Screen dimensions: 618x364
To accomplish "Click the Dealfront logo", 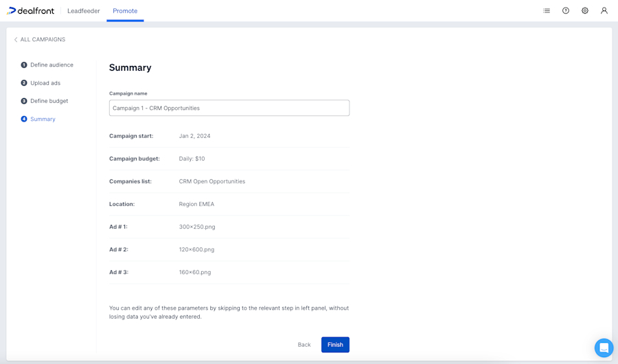I will click(31, 11).
